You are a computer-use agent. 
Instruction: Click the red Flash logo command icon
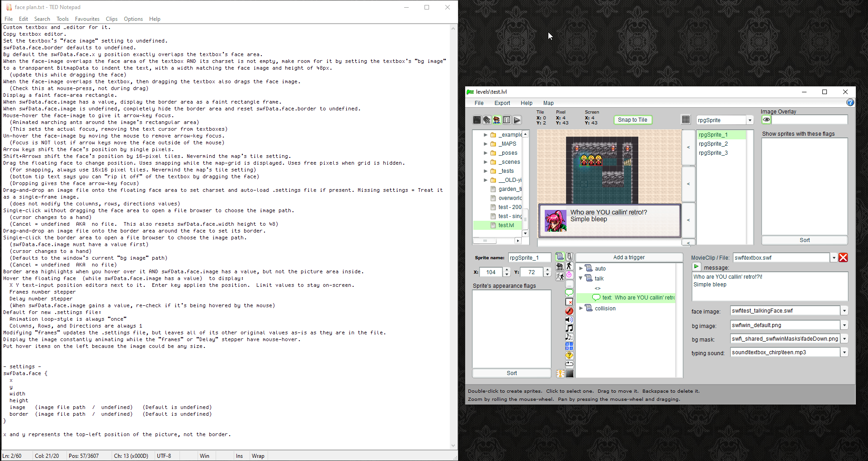click(x=569, y=311)
